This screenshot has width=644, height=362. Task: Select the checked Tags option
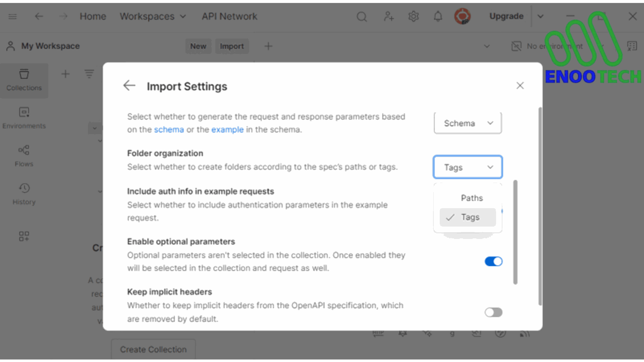tap(468, 217)
